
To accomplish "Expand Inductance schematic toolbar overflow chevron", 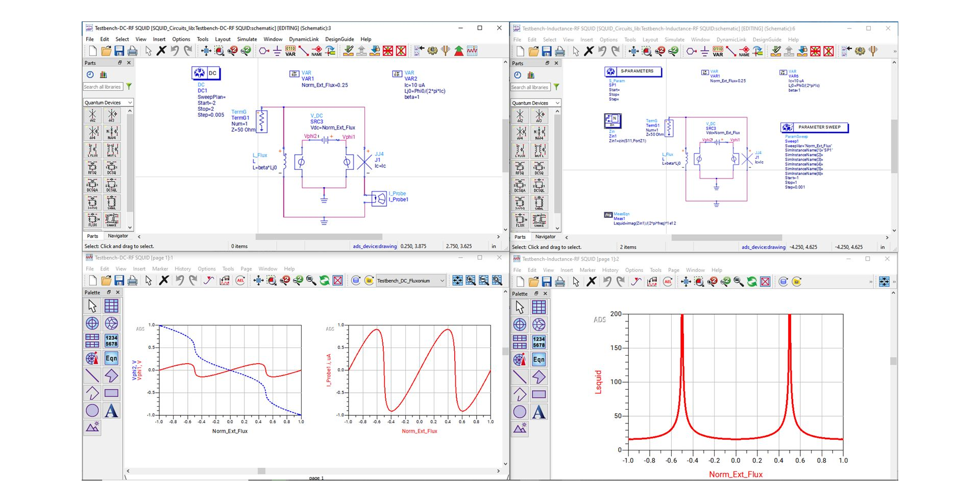I will click(x=894, y=52).
